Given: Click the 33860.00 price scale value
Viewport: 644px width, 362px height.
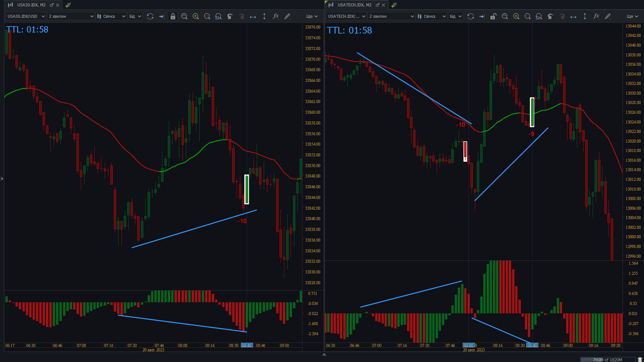Looking at the screenshot, I should pos(313,112).
